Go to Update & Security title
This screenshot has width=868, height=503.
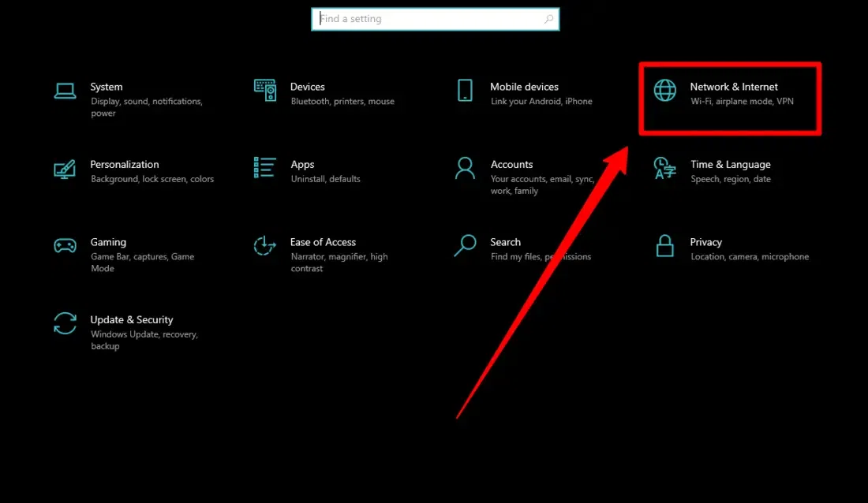pos(132,320)
